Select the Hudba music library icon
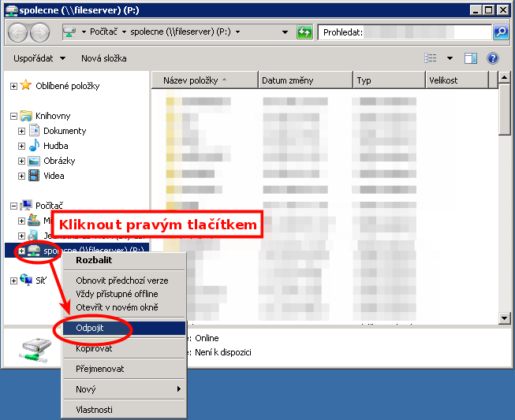Viewport: 515px width, 420px height. (x=34, y=146)
